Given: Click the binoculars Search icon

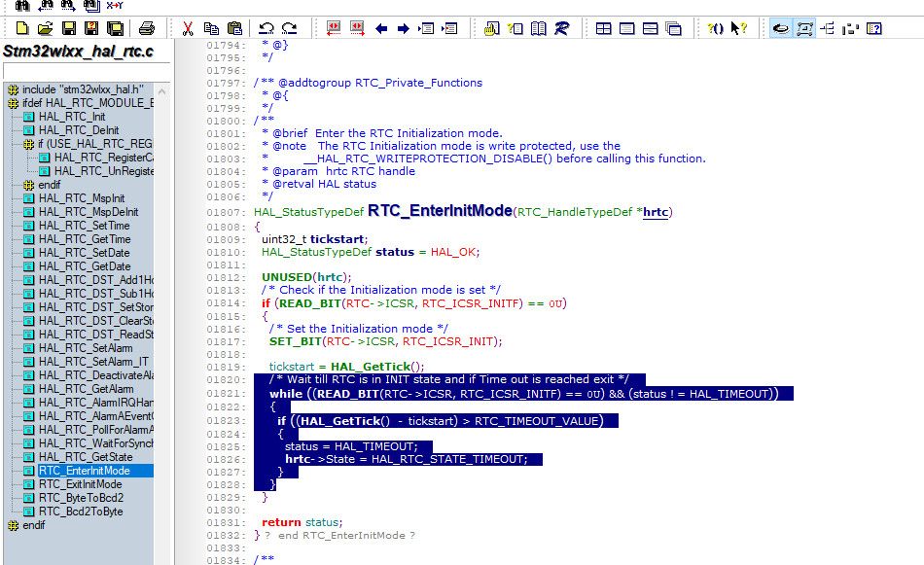Looking at the screenshot, I should (21, 5).
